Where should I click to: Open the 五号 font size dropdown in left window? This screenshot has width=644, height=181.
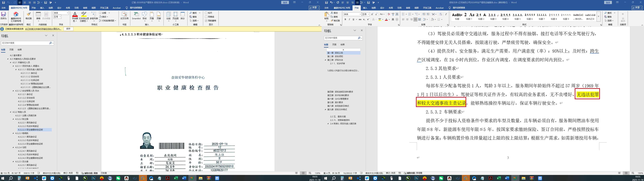(60, 17)
